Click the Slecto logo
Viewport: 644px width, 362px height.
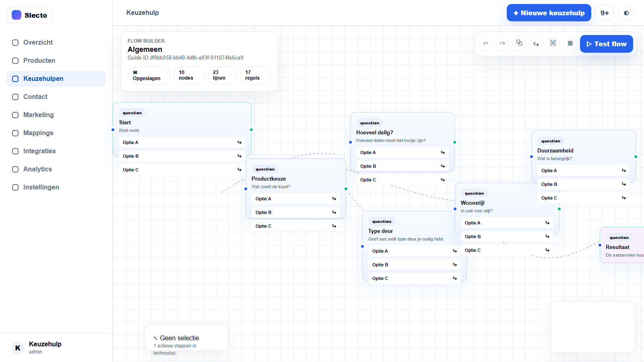29,15
